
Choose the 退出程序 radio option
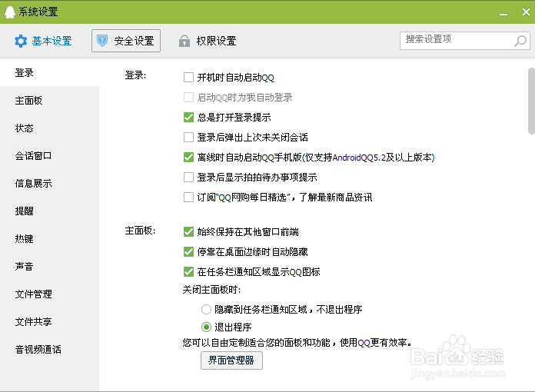pyautogui.click(x=206, y=327)
